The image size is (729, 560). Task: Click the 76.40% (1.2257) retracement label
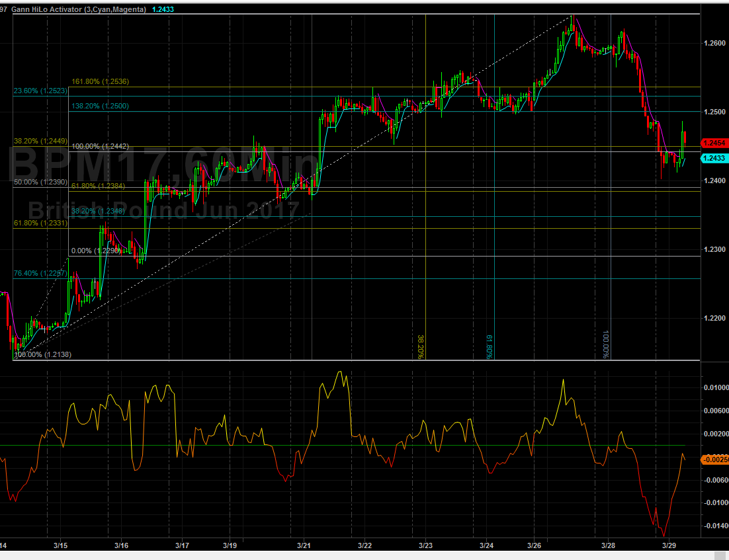(x=40, y=273)
